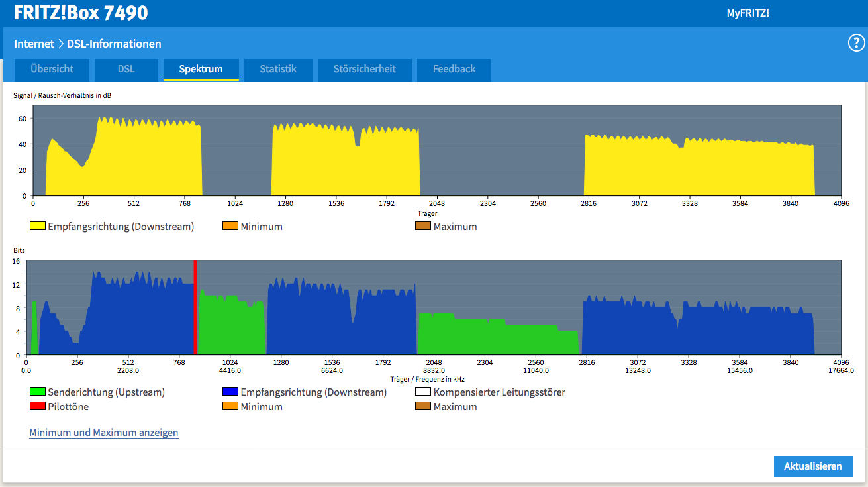Screen dimensions: 868x487
Task: Click the Aktualisieren button
Action: coord(813,466)
